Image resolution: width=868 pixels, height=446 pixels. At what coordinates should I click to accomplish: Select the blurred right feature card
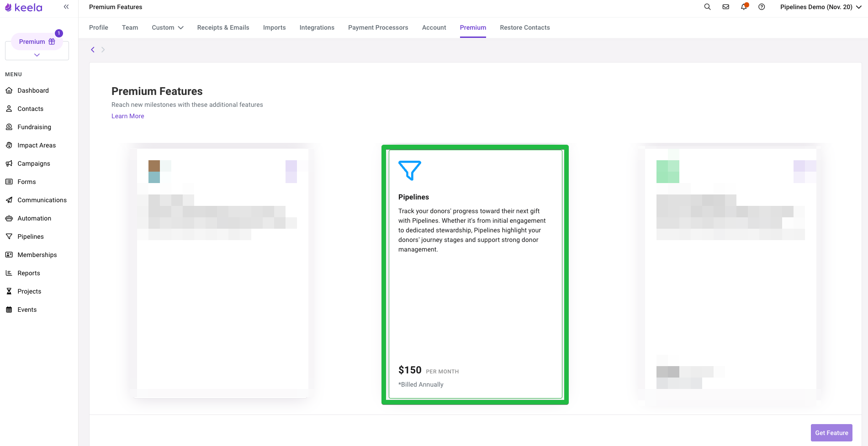pyautogui.click(x=730, y=273)
